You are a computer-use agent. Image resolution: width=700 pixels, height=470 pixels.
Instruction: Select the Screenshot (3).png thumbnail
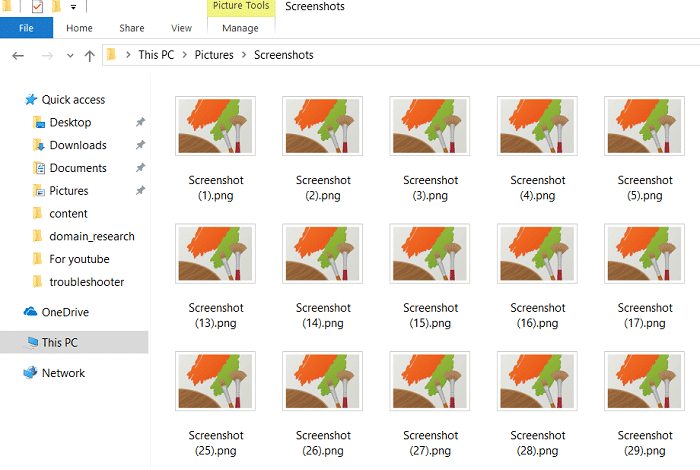tap(429, 126)
